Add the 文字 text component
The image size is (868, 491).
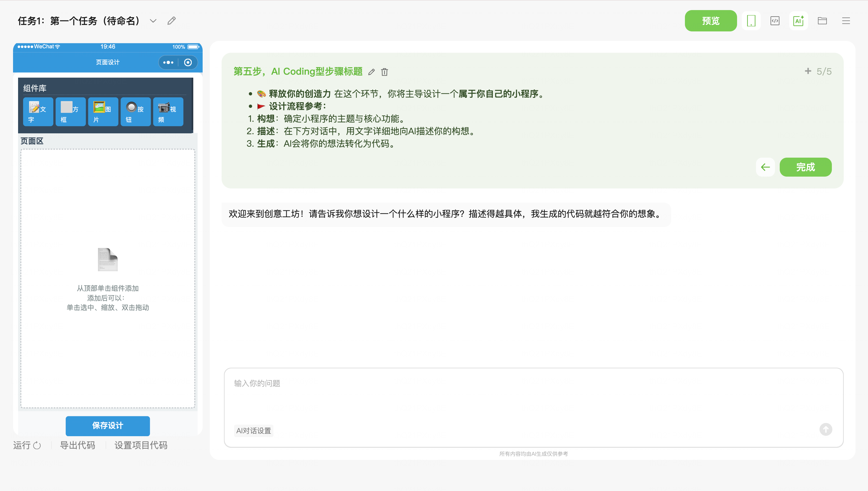pyautogui.click(x=38, y=112)
